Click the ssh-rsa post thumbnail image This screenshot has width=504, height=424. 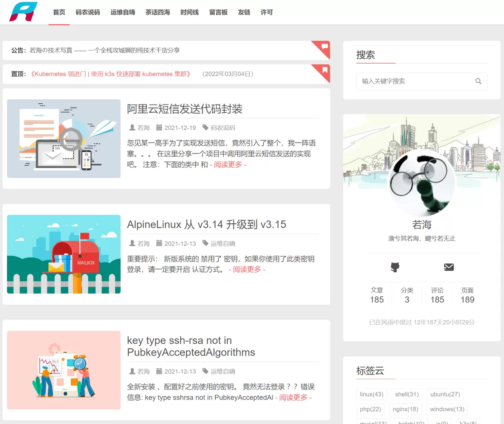pos(64,370)
